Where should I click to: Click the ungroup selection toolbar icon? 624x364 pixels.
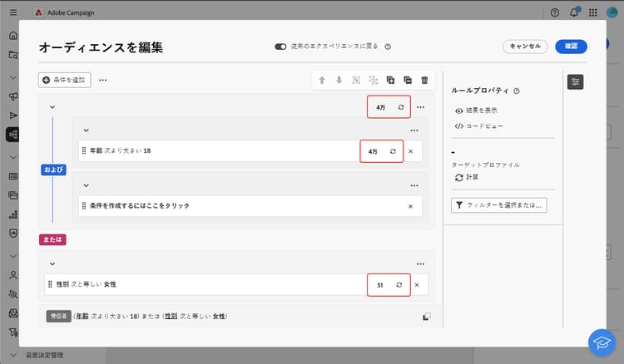click(374, 81)
